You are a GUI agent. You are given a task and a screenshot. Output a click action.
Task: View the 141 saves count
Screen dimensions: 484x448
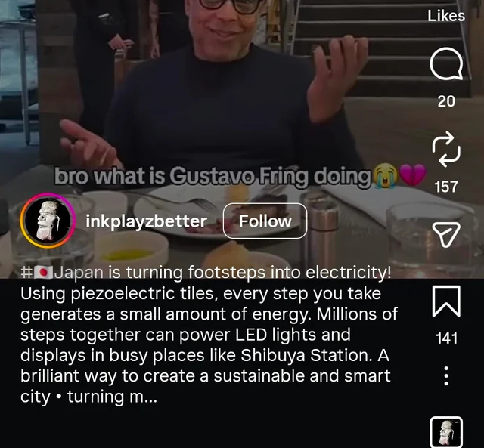[x=446, y=338]
